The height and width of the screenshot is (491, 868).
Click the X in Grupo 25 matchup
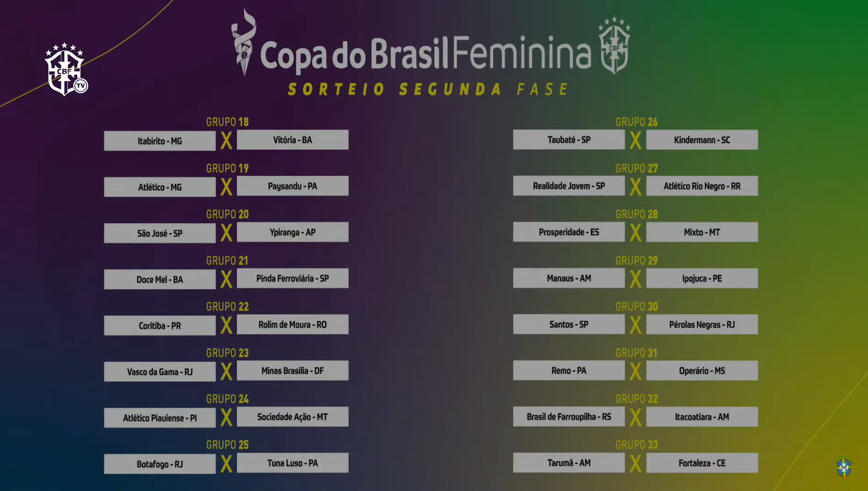tap(226, 464)
